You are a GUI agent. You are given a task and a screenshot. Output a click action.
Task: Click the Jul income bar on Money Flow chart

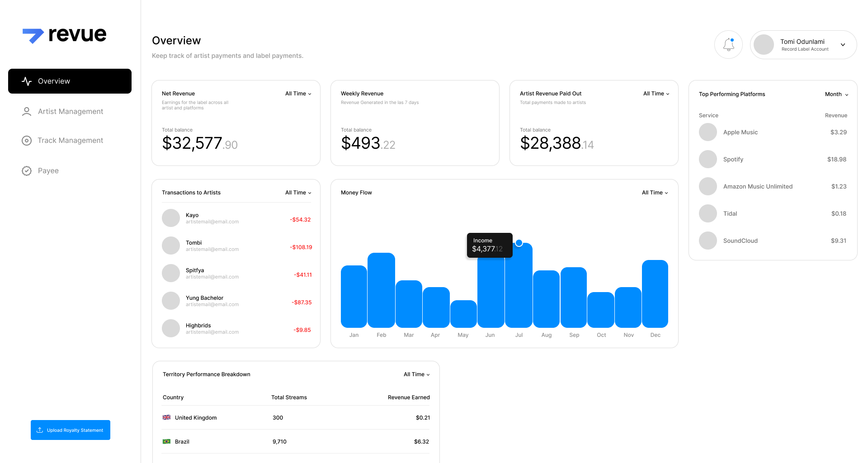pyautogui.click(x=519, y=289)
